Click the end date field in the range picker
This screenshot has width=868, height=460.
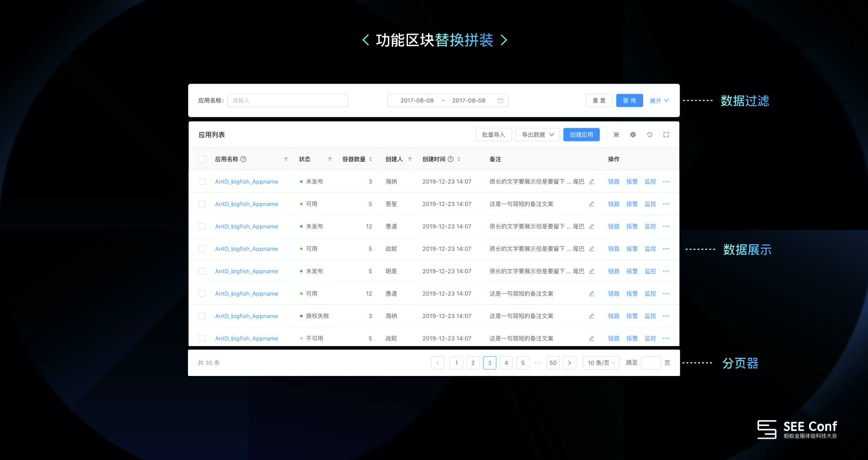[469, 101]
